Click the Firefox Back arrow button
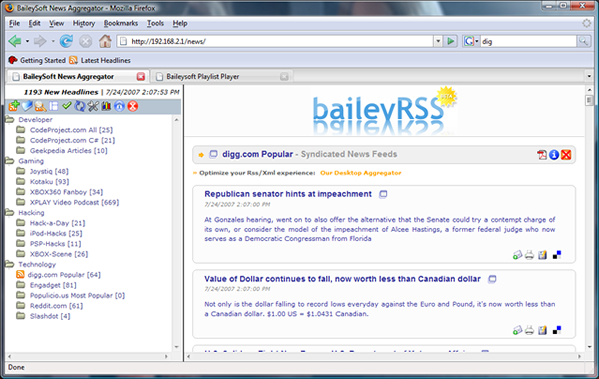The width and height of the screenshot is (599, 379). point(15,41)
